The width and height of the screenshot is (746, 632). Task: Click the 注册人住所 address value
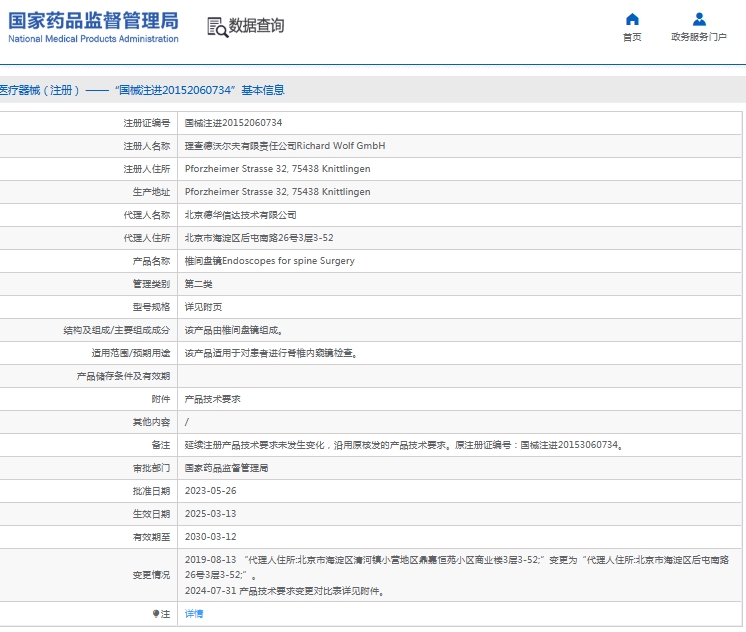click(x=277, y=169)
